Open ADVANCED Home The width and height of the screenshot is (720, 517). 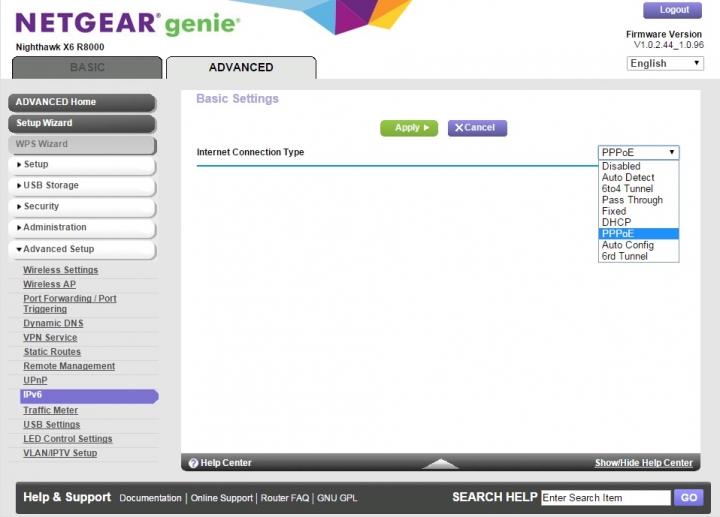pyautogui.click(x=82, y=102)
